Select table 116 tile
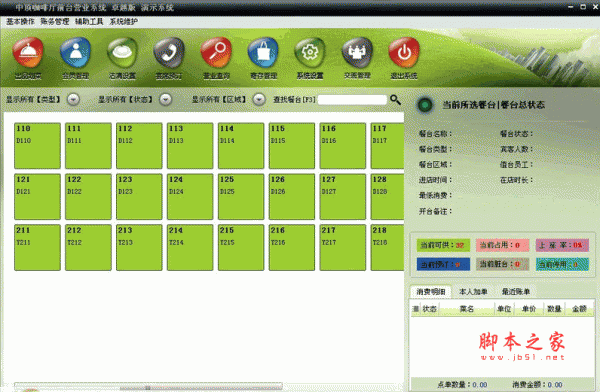The height and width of the screenshot is (392, 600). 343,145
